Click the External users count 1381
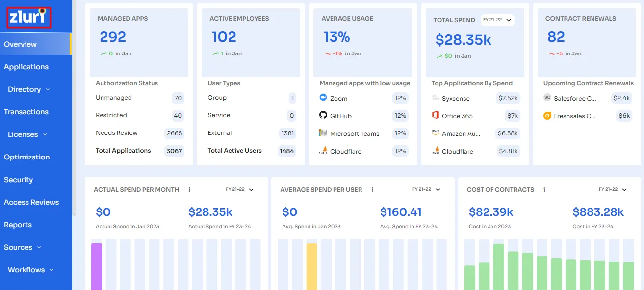The height and width of the screenshot is (290, 644). click(287, 133)
